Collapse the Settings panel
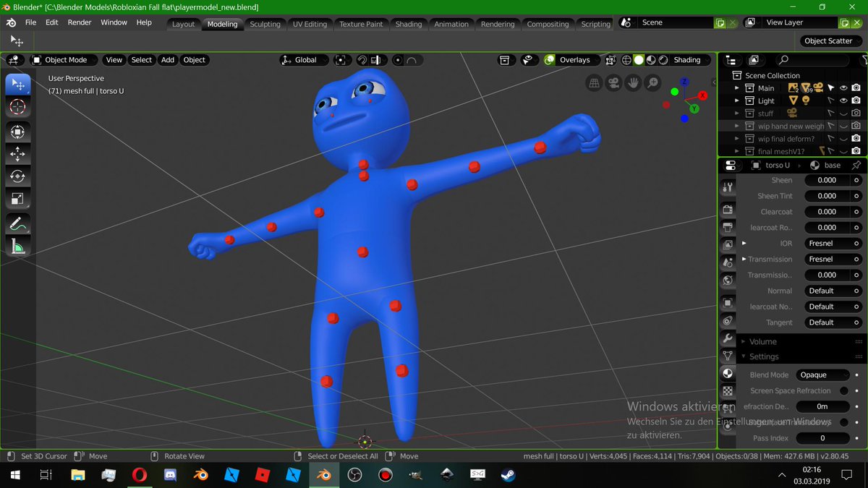Viewport: 868px width, 488px height. pyautogui.click(x=763, y=356)
